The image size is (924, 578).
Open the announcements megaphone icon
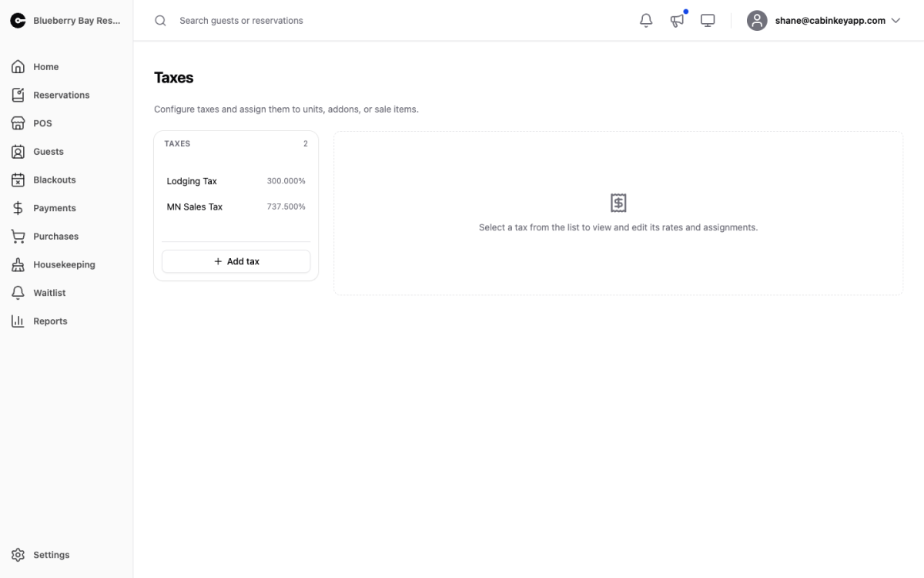[x=677, y=21]
